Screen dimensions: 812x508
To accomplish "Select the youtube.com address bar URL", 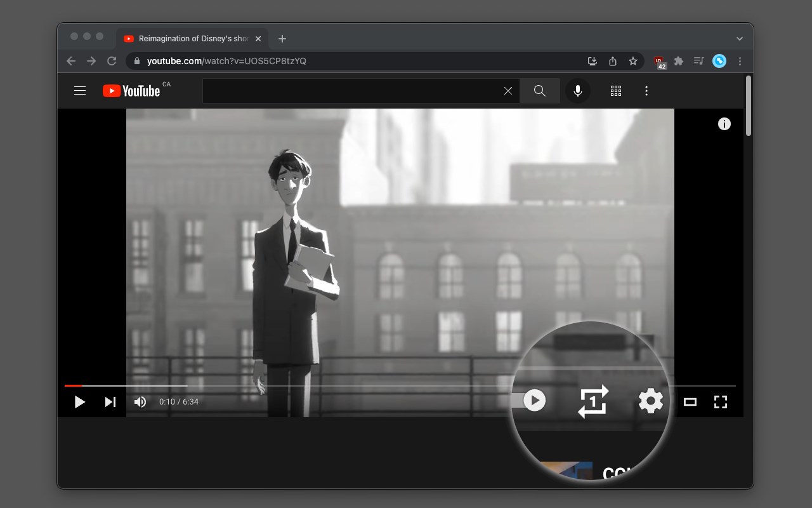I will coord(226,61).
